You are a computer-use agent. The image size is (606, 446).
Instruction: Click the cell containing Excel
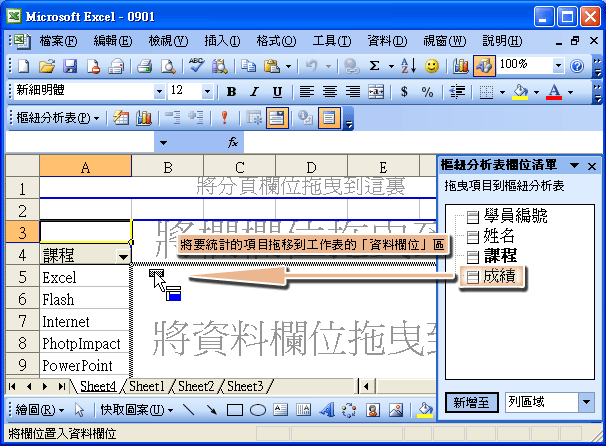[x=84, y=277]
